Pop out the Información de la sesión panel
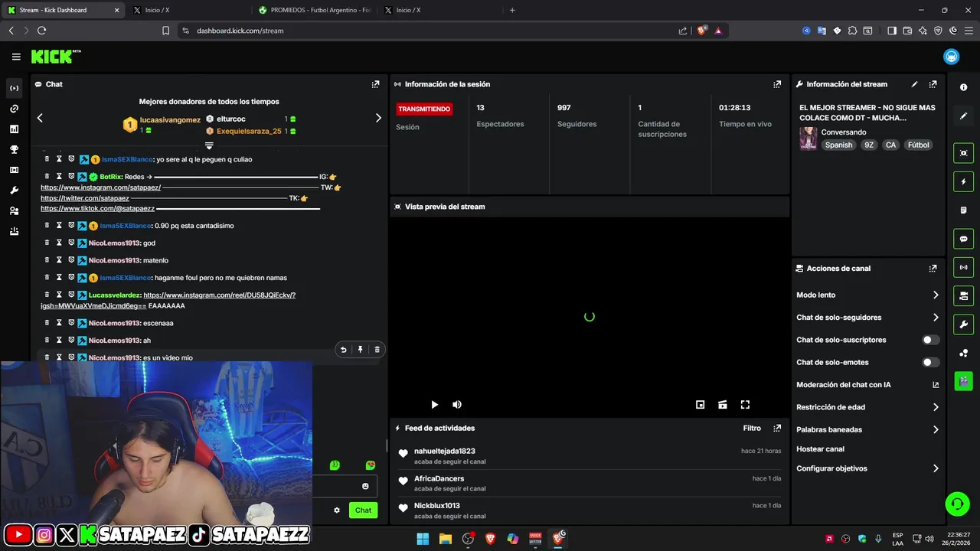The height and width of the screenshot is (551, 980). click(x=777, y=84)
